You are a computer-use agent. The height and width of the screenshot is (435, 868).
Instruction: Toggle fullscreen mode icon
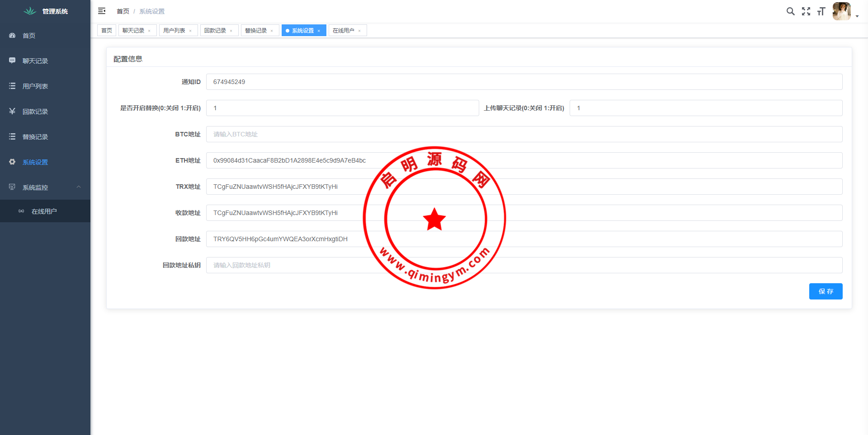coord(806,11)
